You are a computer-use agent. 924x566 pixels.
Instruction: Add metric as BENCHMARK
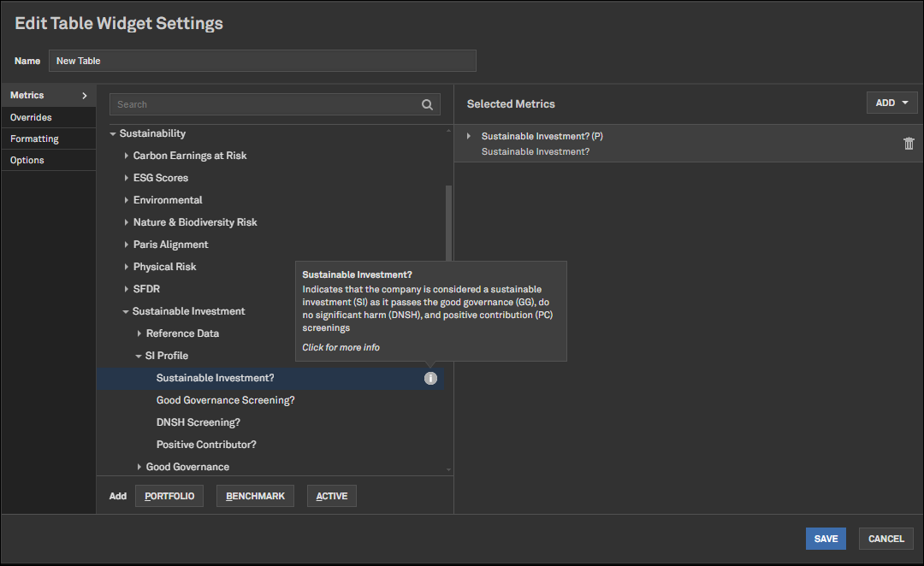[x=255, y=496]
